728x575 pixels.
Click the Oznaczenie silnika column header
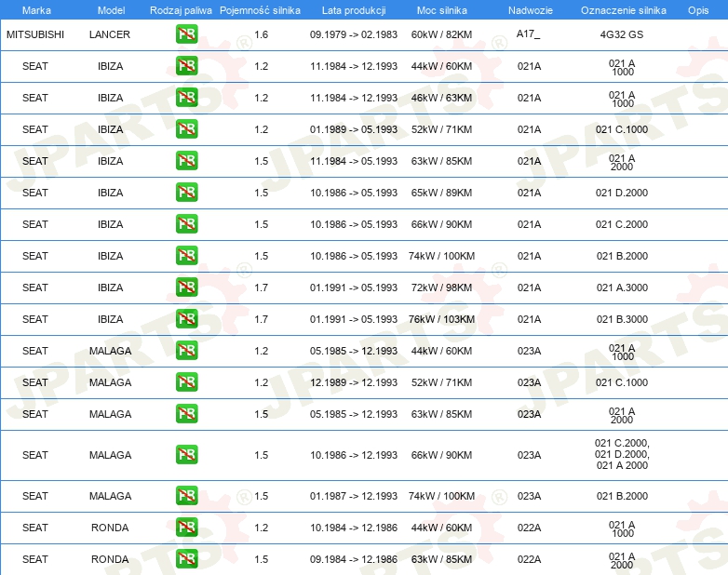[623, 10]
